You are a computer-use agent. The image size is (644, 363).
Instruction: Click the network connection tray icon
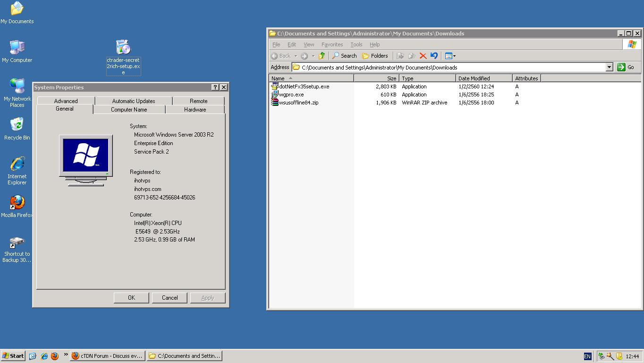click(601, 356)
